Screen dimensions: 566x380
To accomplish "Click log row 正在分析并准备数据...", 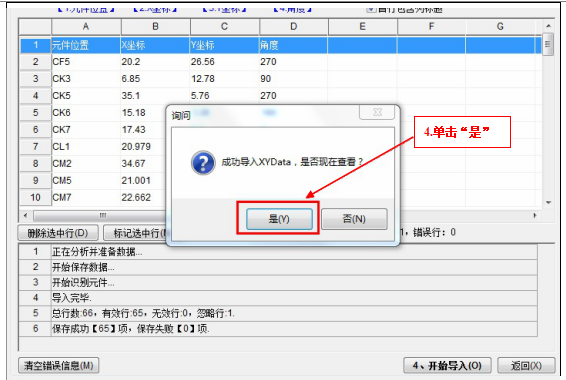I will (x=278, y=252).
